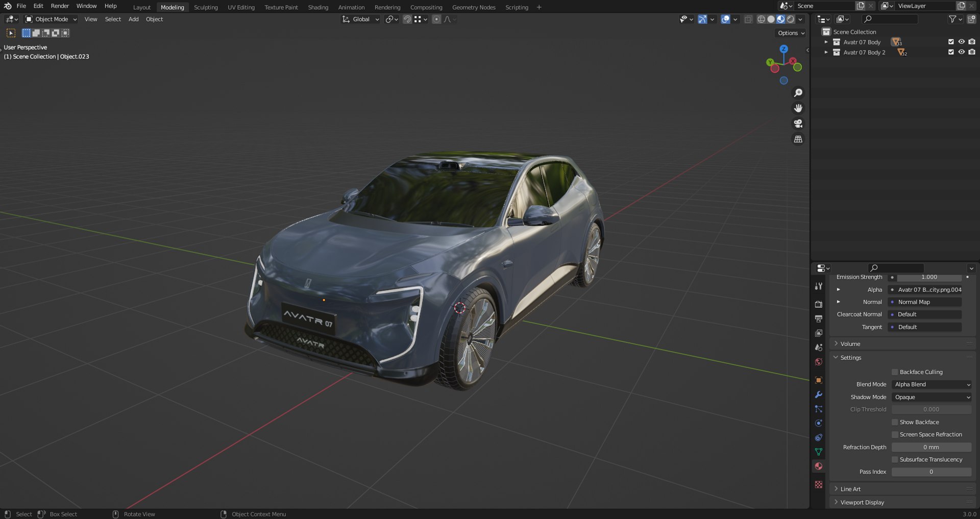980x519 pixels.
Task: Toggle proportional editing
Action: click(x=436, y=19)
